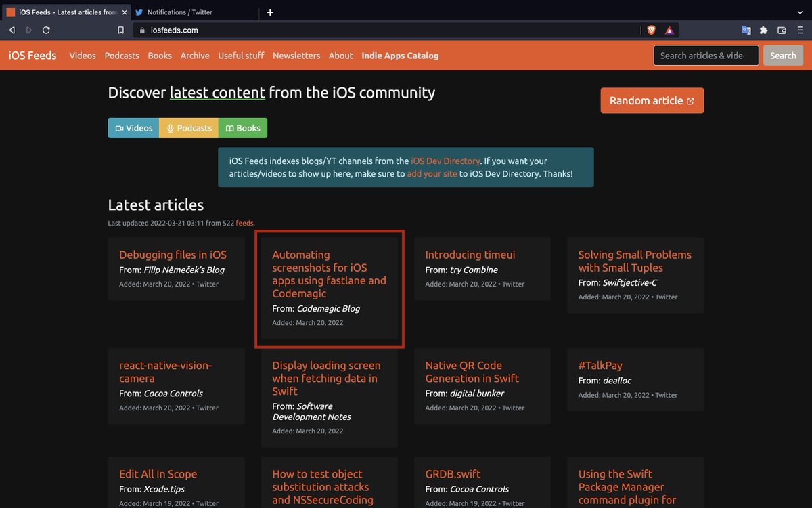Open Podcasts in the navigation bar
The height and width of the screenshot is (508, 812).
122,56
